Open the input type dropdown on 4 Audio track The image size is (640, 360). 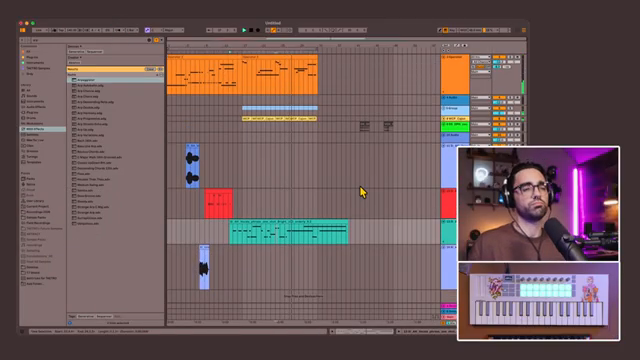pyautogui.click(x=481, y=98)
